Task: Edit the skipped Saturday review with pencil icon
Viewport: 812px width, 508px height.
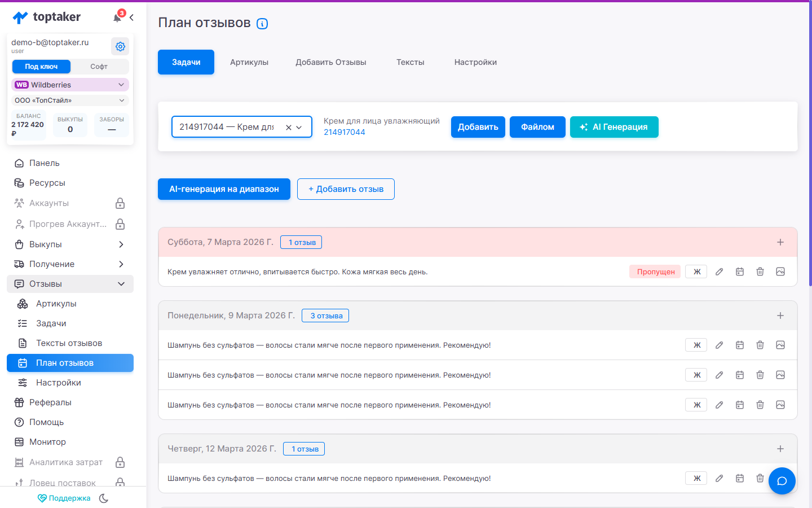Action: [720, 271]
